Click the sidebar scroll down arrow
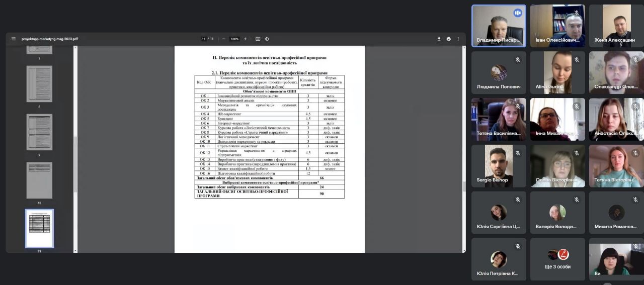 75,250
